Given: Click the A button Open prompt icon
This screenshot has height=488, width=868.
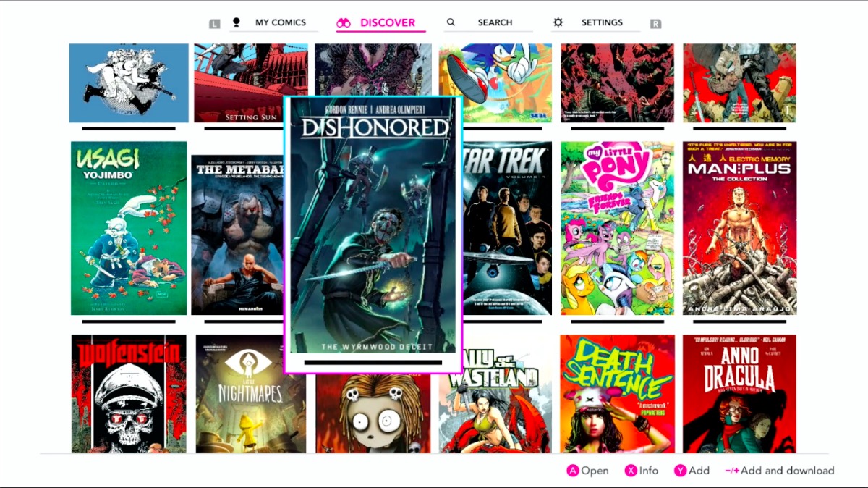Looking at the screenshot, I should (x=573, y=471).
